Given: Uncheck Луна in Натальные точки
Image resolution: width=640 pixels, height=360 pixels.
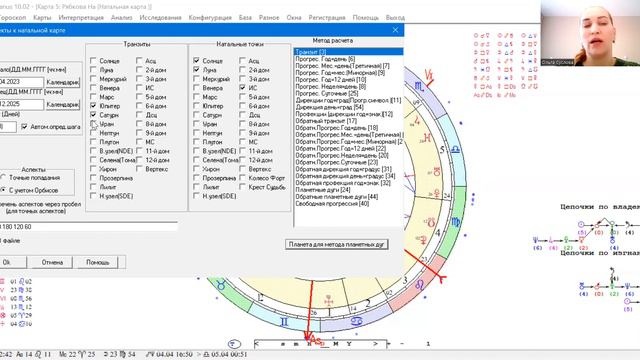Looking at the screenshot, I should [196, 70].
